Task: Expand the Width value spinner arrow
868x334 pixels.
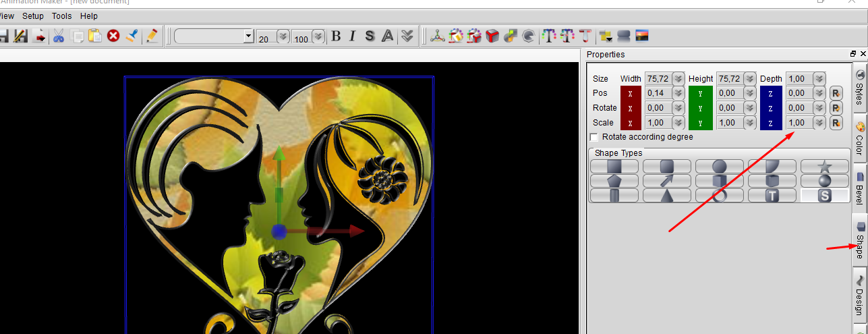Action: 678,79
